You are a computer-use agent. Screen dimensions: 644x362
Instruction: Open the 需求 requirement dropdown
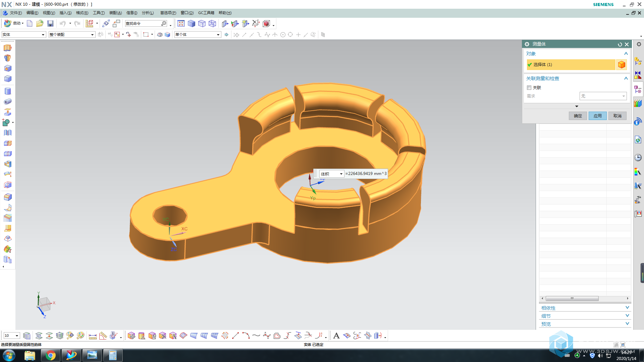[603, 96]
